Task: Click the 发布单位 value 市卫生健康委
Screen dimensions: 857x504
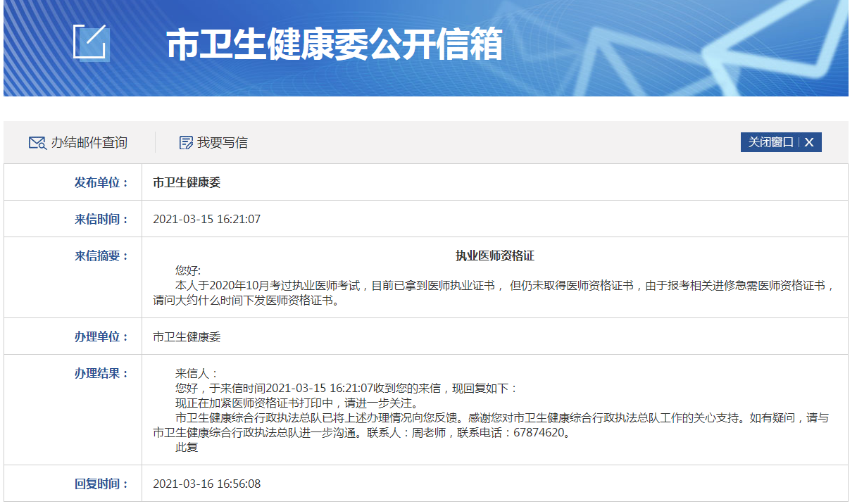Action: pyautogui.click(x=187, y=182)
